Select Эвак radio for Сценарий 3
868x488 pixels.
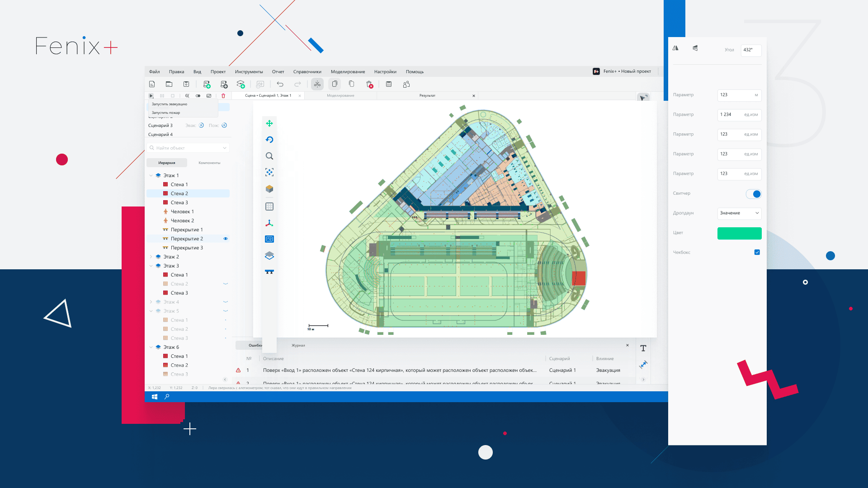202,125
